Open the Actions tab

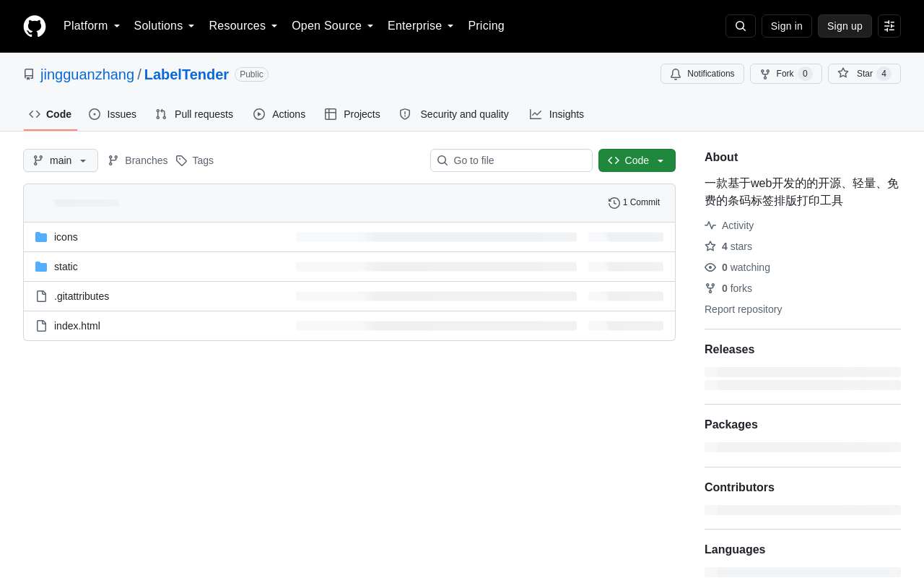pyautogui.click(x=279, y=114)
